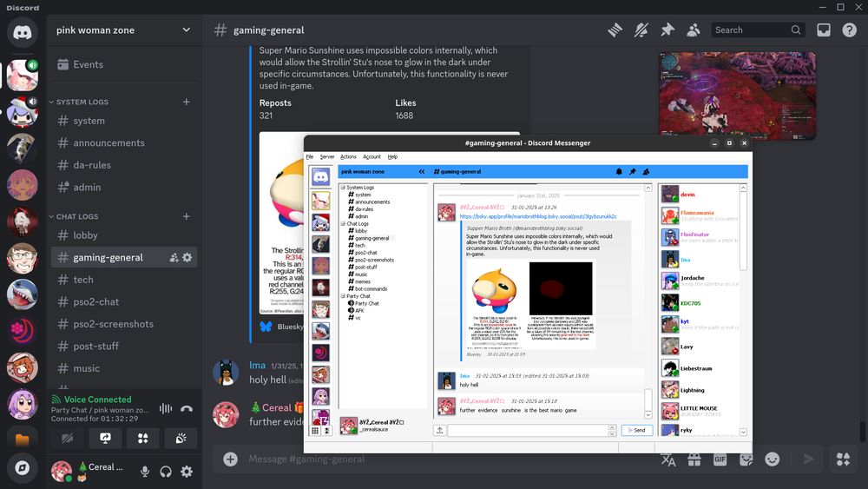Click pin icon in Messenger channel header
868x489 pixels.
tap(632, 172)
